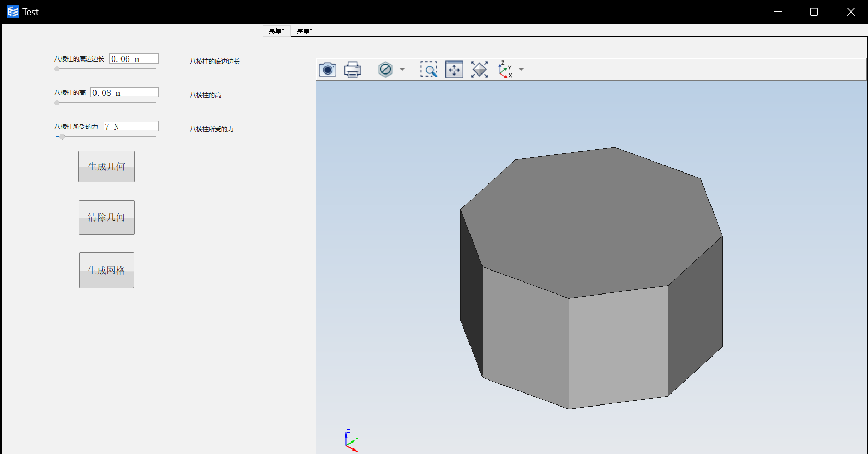
Task: Click the zoom extents icon
Action: [x=479, y=69]
